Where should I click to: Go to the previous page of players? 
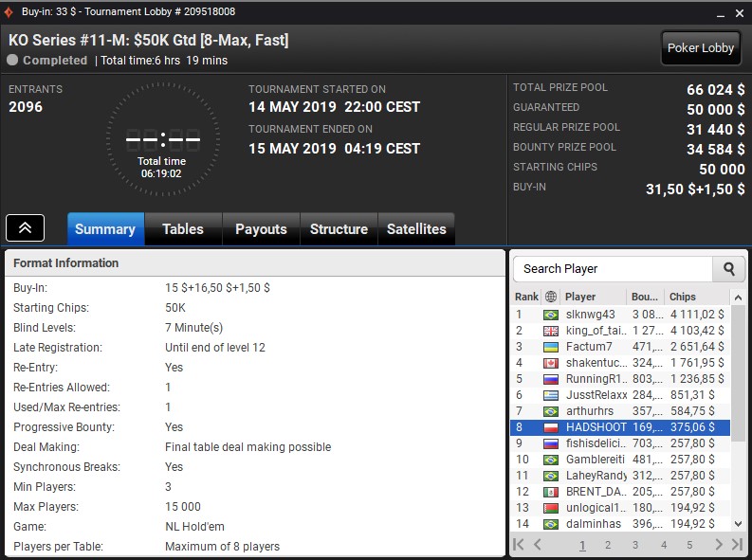[x=537, y=544]
